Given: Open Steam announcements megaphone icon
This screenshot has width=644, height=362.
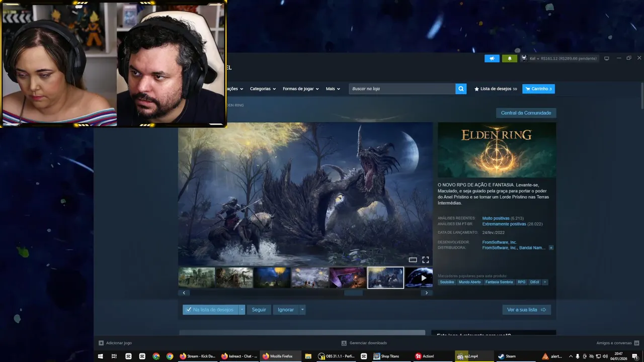Looking at the screenshot, I should pyautogui.click(x=492, y=58).
